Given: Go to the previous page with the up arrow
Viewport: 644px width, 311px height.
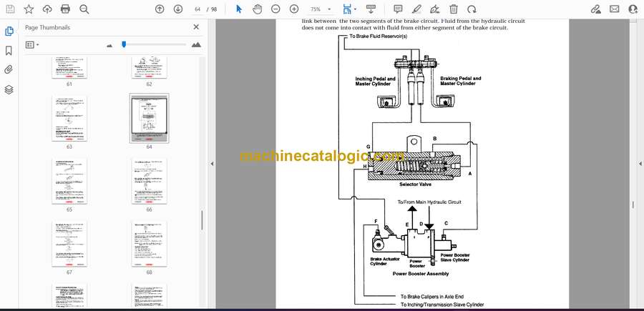Looking at the screenshot, I should [160, 9].
